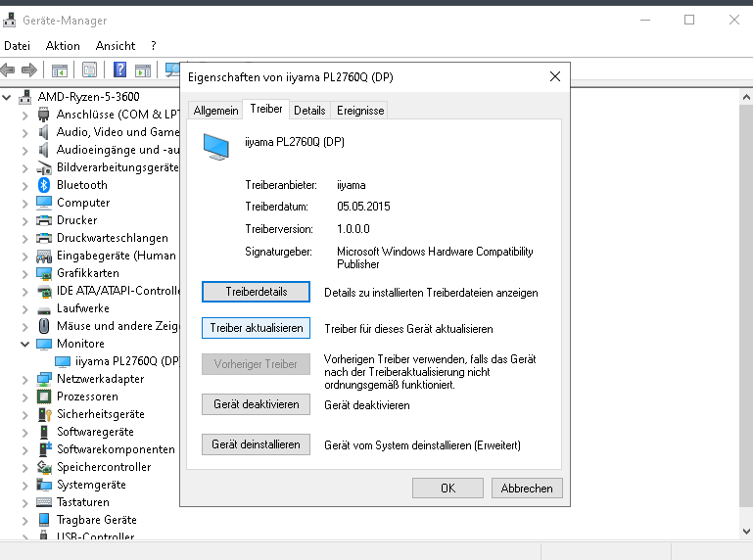Expand the Anschlüsse (COM & LPT) node
The image size is (753, 560).
(25, 116)
